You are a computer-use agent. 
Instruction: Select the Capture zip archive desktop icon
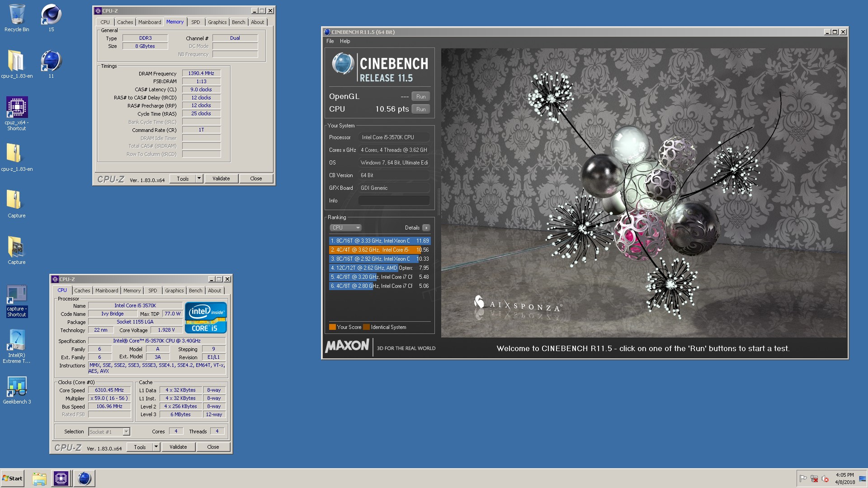[17, 204]
